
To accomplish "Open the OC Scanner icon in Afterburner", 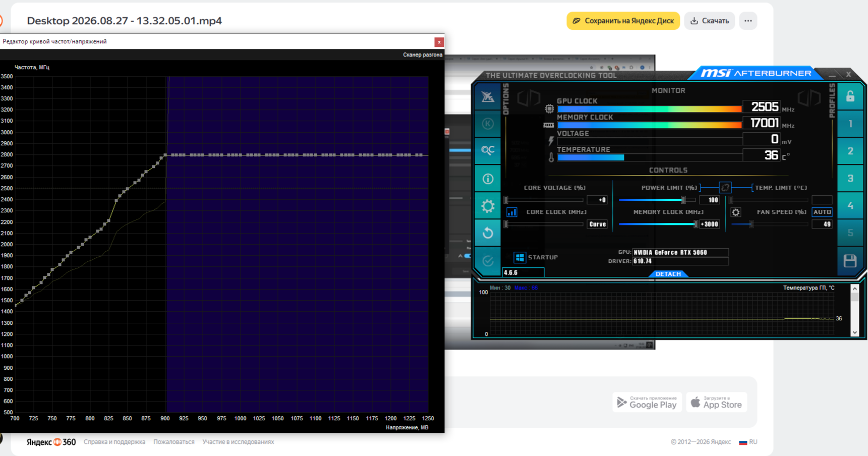I will 488,150.
